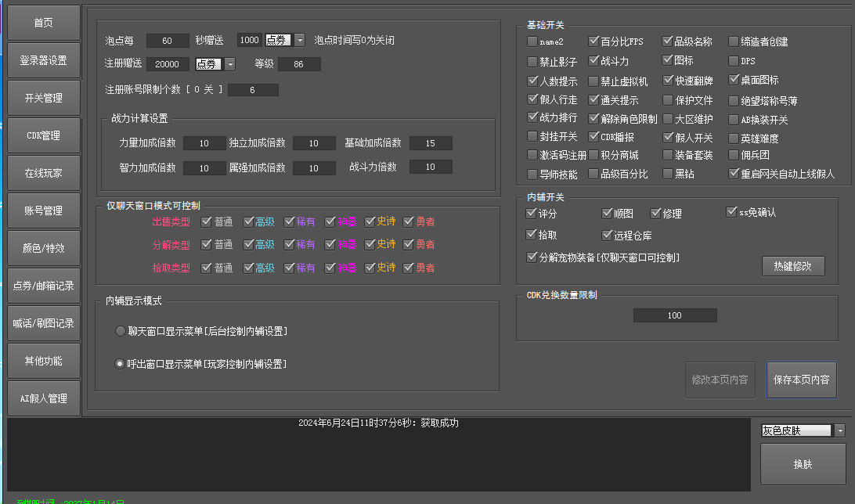Viewport: 855px width, 504px height.
Task: Click the CDK兑换数量限制 input field
Action: (675, 315)
